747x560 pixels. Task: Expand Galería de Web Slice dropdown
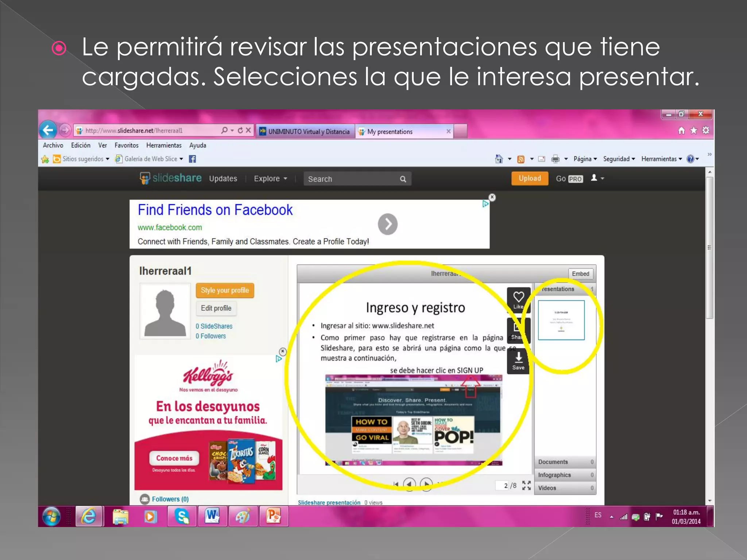181,159
